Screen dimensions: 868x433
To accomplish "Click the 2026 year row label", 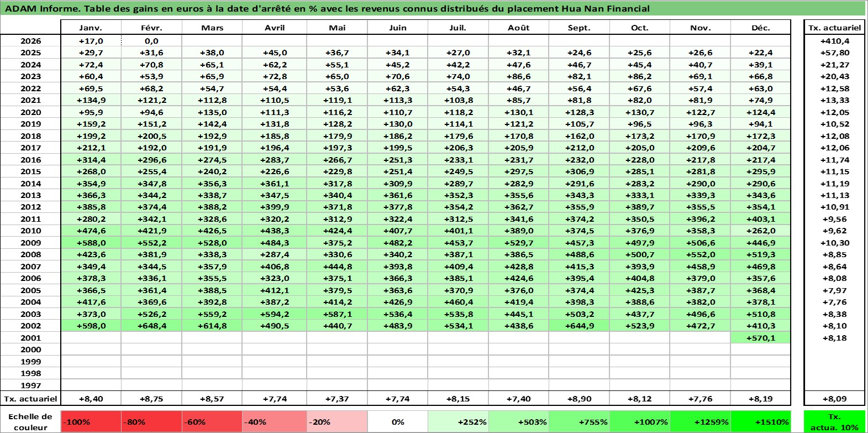I will pos(30,41).
